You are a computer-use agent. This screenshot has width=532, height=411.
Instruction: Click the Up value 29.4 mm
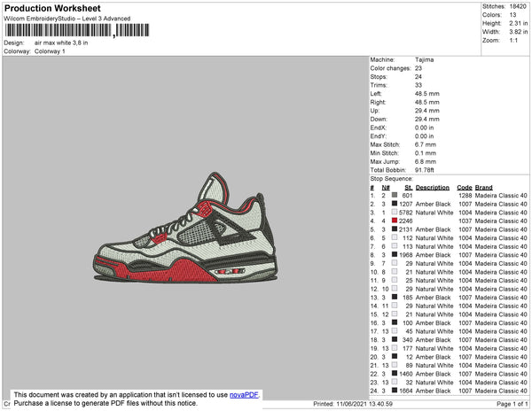click(427, 111)
